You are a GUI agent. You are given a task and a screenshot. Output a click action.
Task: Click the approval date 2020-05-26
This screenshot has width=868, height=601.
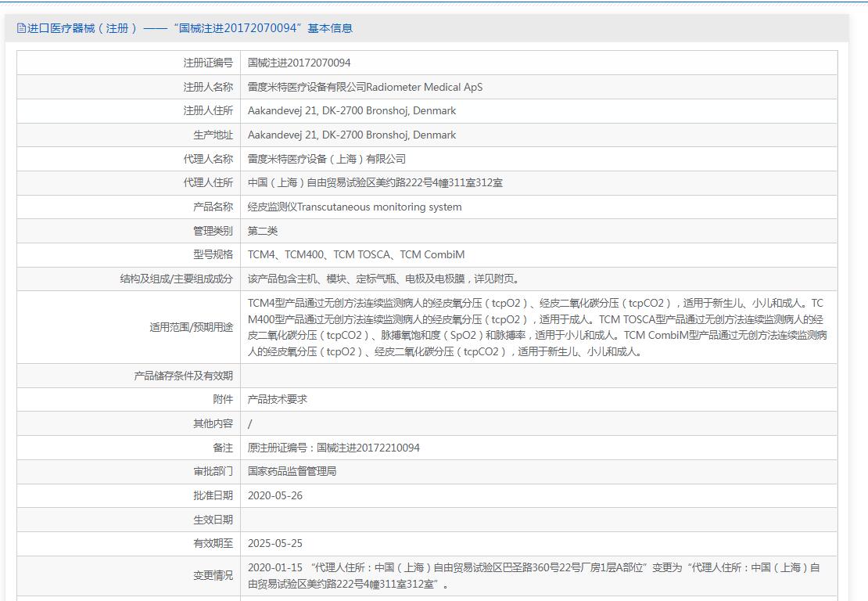click(275, 495)
